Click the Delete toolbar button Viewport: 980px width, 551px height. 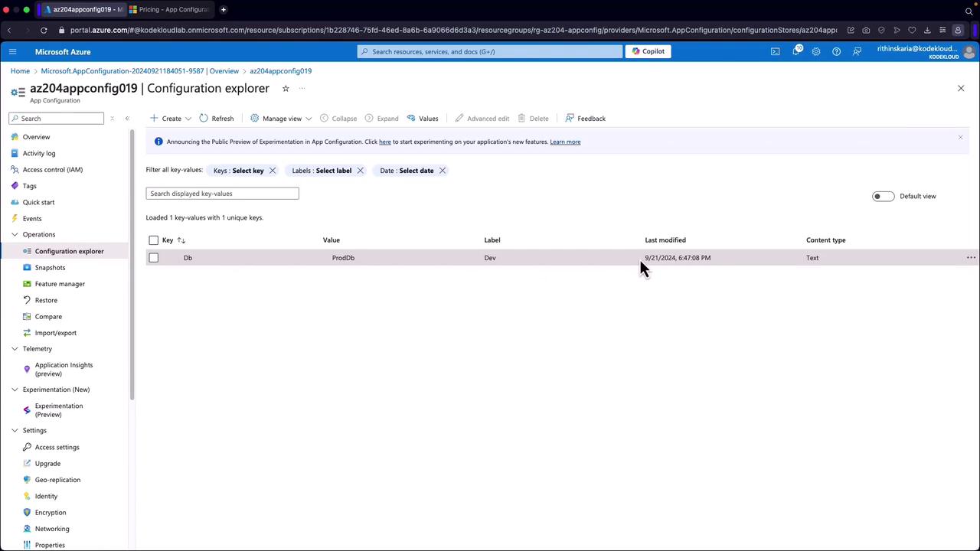[533, 119]
